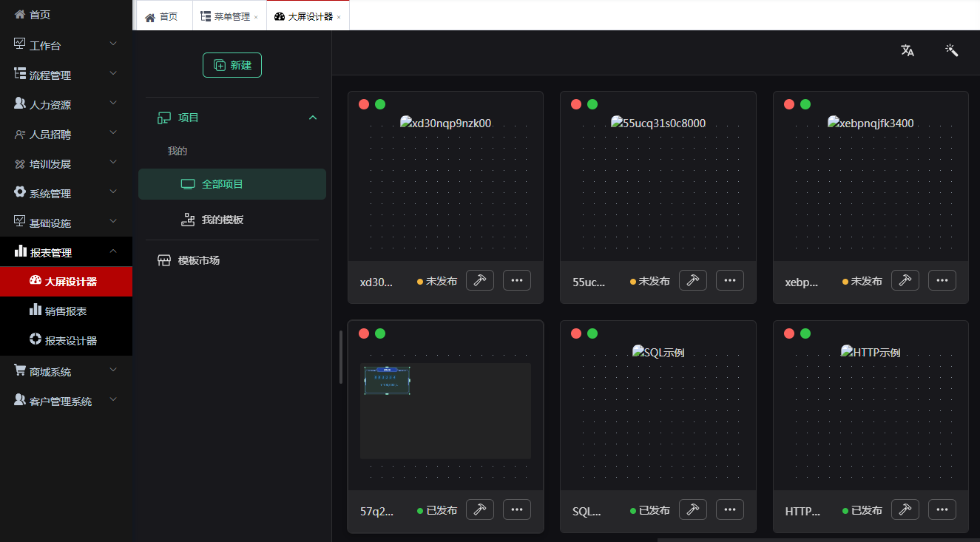The width and height of the screenshot is (980, 542).
Task: Open 销售报表 in sidebar
Action: tap(66, 311)
